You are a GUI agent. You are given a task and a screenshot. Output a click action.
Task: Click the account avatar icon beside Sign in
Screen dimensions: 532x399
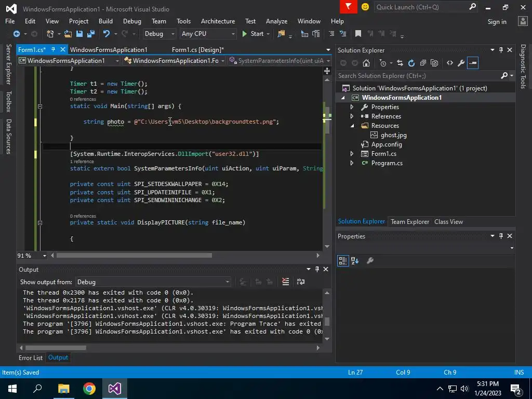coord(523,21)
